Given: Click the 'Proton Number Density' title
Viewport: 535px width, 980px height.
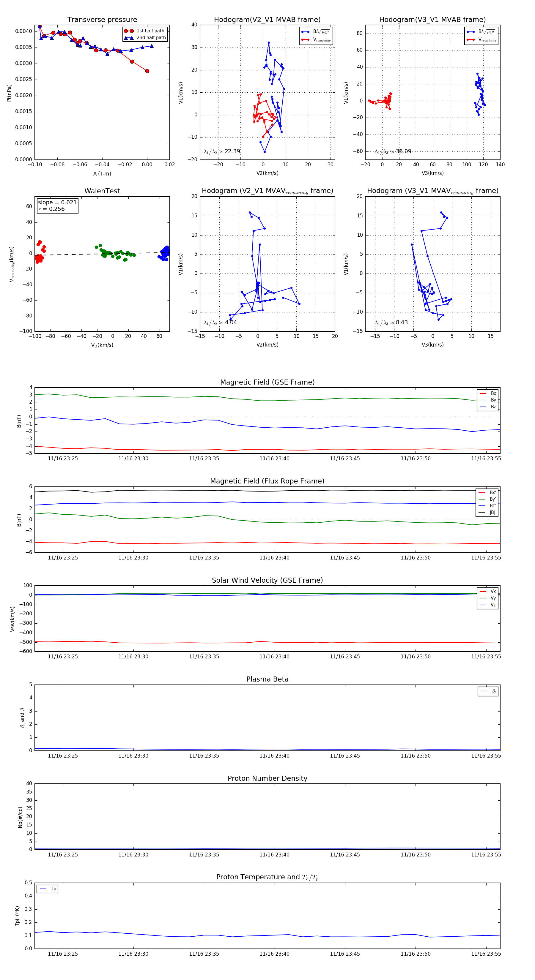Looking at the screenshot, I should tap(267, 778).
